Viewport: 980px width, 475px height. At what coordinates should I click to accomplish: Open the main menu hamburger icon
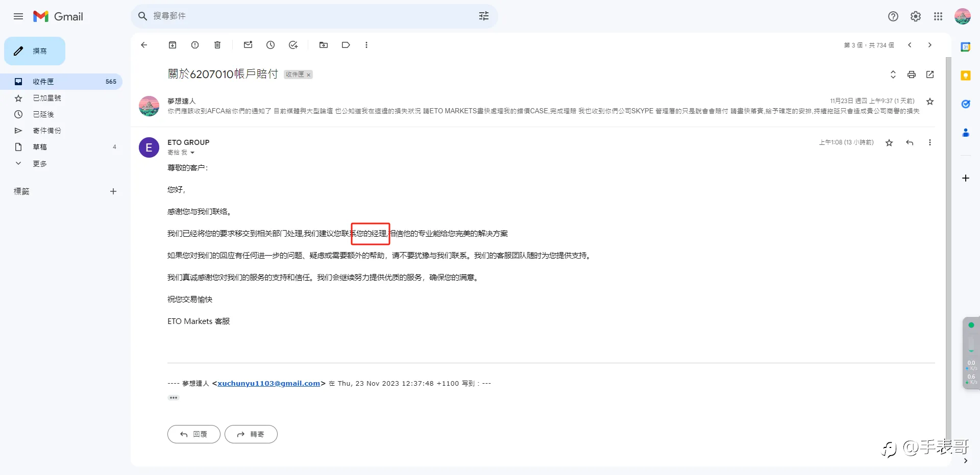coord(18,16)
